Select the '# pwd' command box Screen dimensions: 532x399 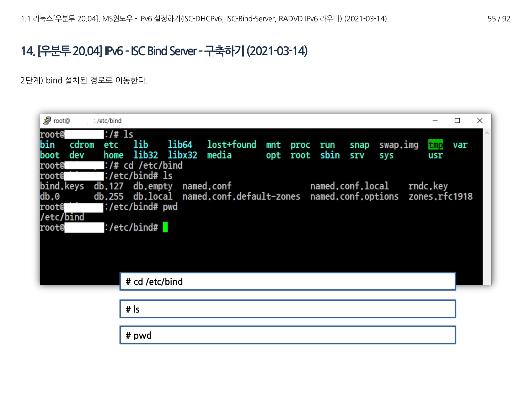tap(288, 335)
